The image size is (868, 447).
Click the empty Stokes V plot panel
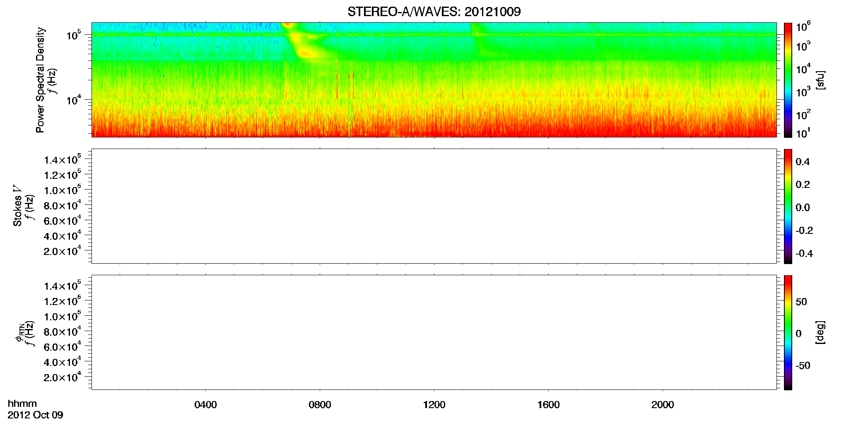pyautogui.click(x=434, y=206)
